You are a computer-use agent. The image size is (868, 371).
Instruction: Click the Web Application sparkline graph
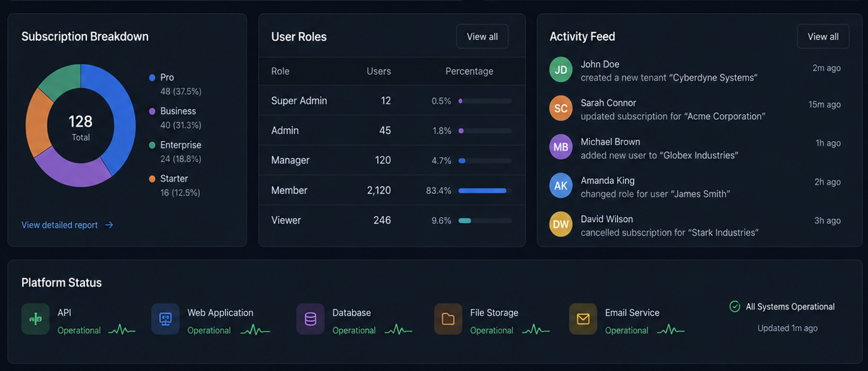point(256,330)
